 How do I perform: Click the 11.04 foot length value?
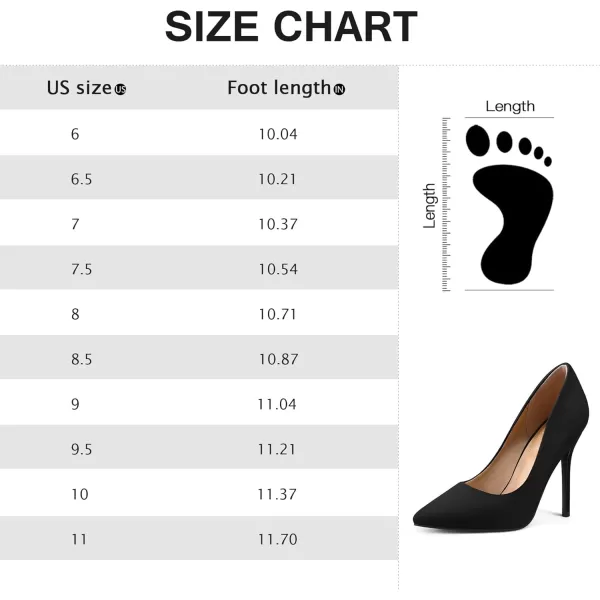[x=278, y=404]
